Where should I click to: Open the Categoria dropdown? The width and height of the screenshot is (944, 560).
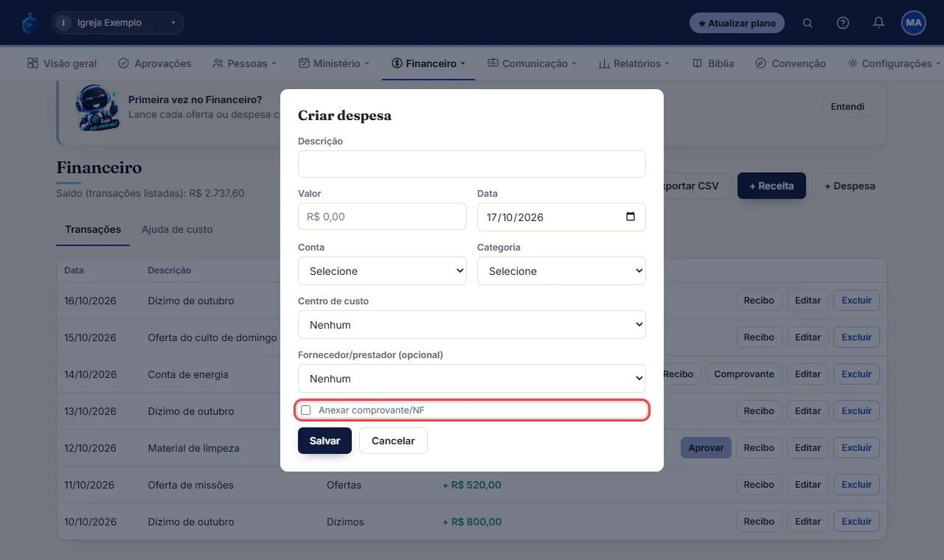click(561, 271)
